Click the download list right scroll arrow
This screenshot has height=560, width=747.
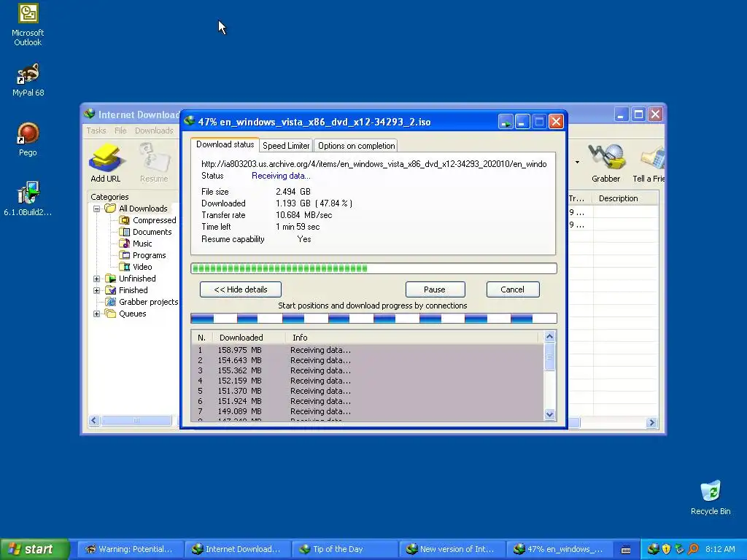[651, 422]
